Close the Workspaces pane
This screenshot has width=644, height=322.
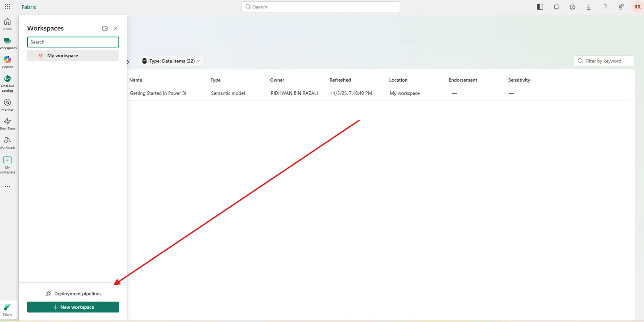coord(116,28)
